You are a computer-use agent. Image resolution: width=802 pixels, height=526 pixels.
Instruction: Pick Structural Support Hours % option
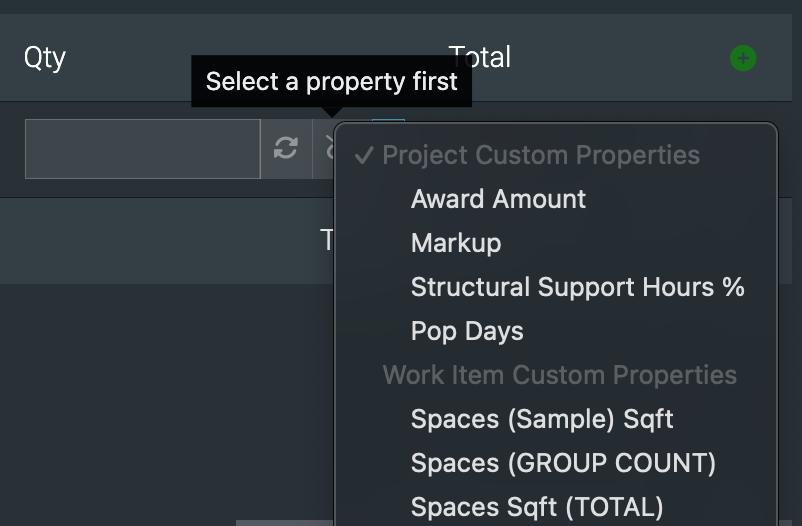click(577, 287)
